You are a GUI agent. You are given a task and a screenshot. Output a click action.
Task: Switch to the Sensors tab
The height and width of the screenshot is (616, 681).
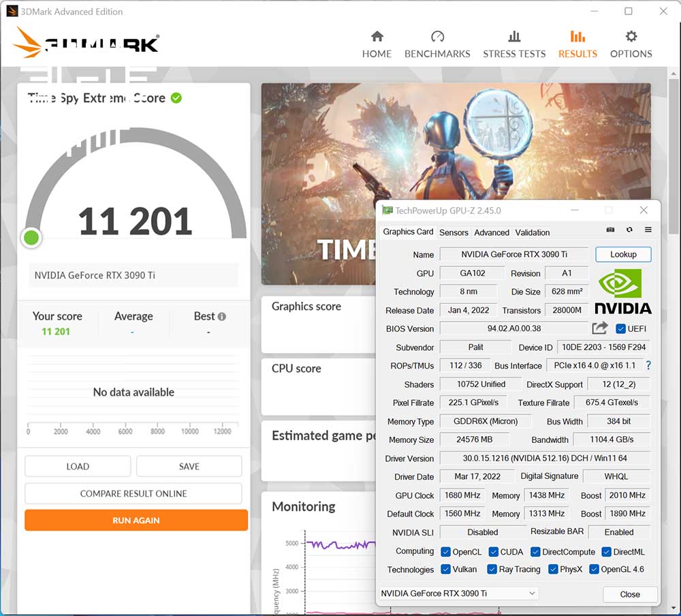[454, 232]
